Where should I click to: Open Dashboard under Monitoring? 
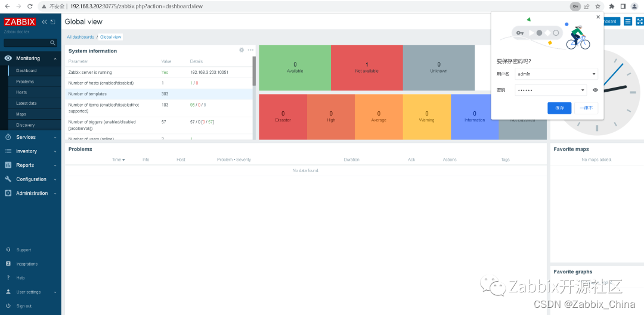26,70
